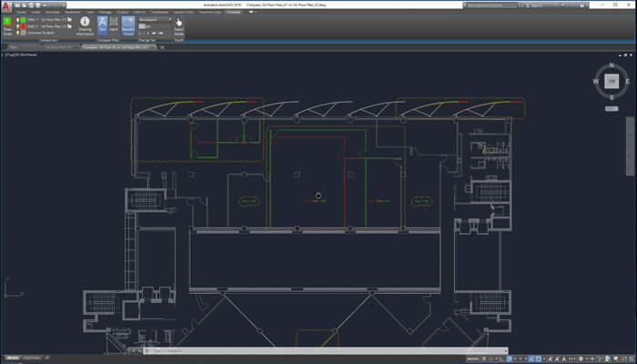
Task: Click the Revision Cloud button
Action: tap(128, 25)
